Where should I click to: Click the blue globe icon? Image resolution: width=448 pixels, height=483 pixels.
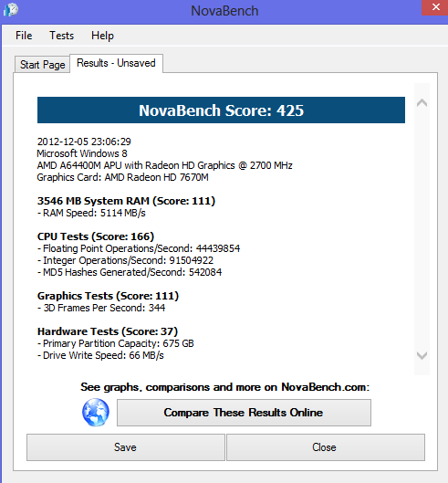click(96, 412)
